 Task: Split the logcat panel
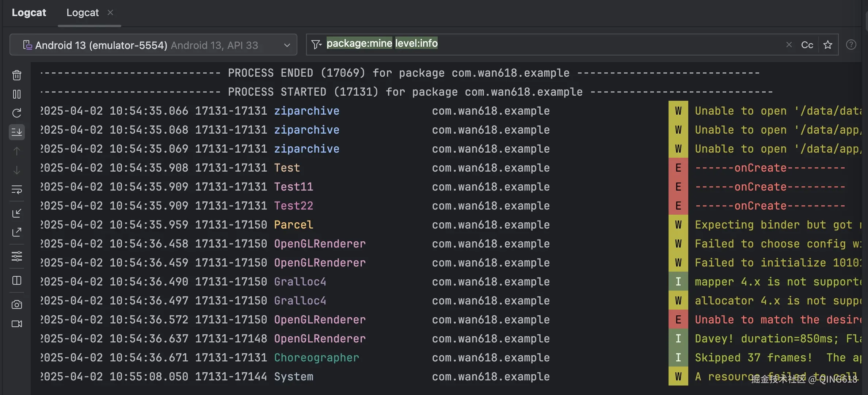click(x=17, y=280)
